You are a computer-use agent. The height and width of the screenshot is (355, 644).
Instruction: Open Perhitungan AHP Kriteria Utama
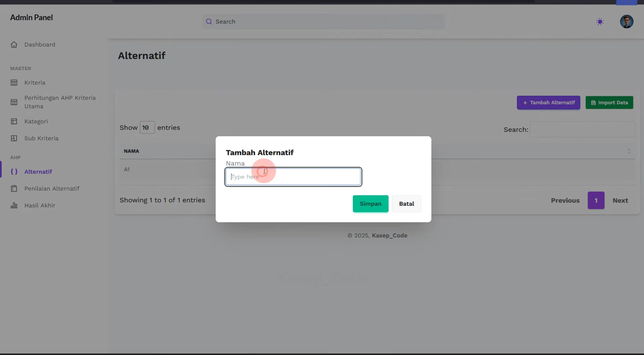(60, 102)
